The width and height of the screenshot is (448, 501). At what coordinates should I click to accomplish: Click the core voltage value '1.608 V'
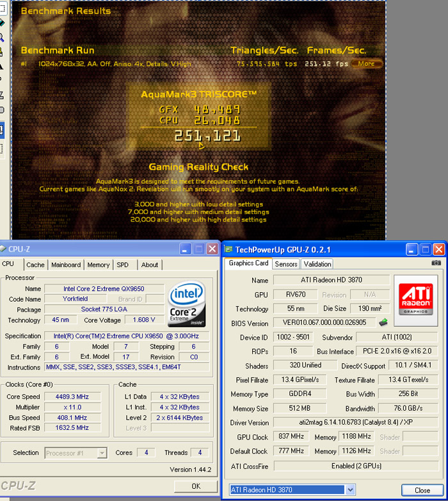point(144,320)
